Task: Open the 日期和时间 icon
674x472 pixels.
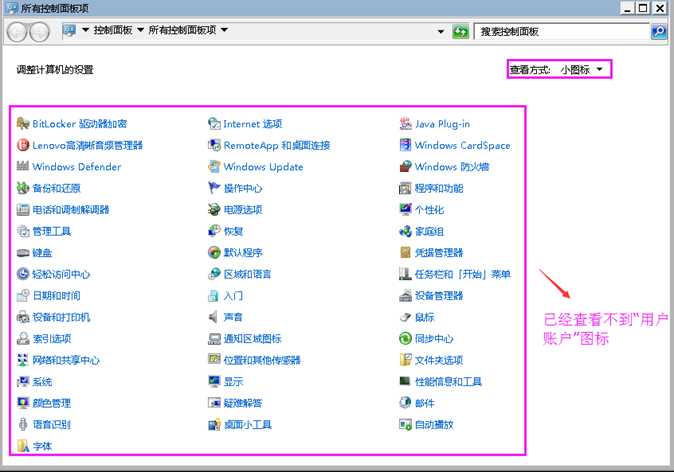Action: [23, 296]
